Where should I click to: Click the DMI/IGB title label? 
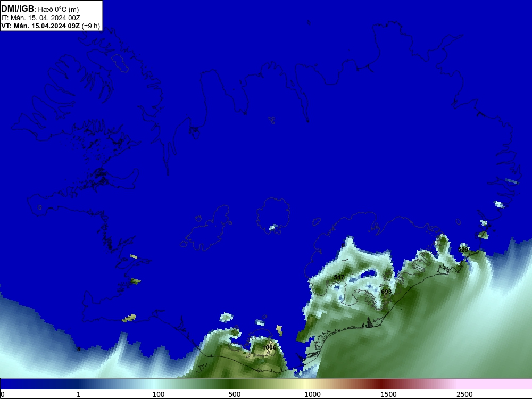(18, 9)
